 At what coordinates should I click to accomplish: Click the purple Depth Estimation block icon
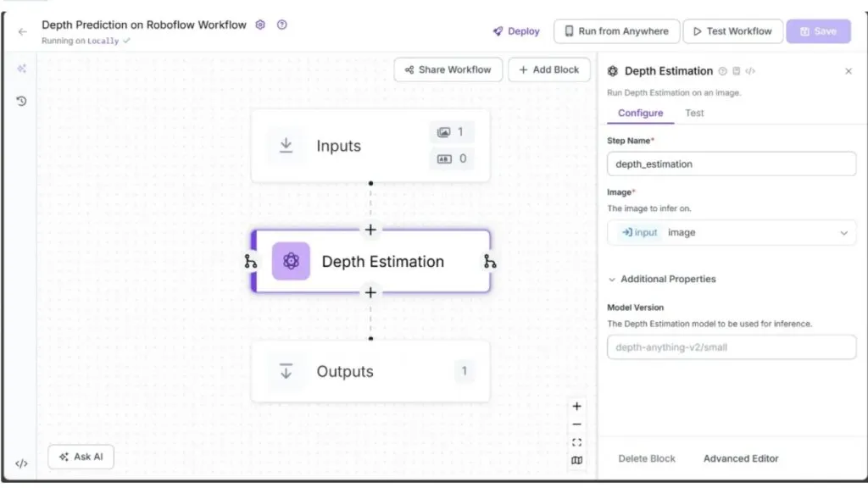tap(291, 261)
